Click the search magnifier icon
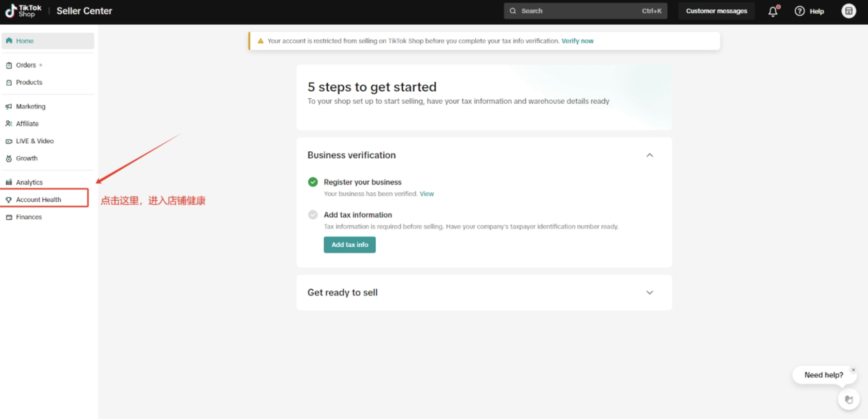Image resolution: width=868 pixels, height=419 pixels. coord(513,11)
